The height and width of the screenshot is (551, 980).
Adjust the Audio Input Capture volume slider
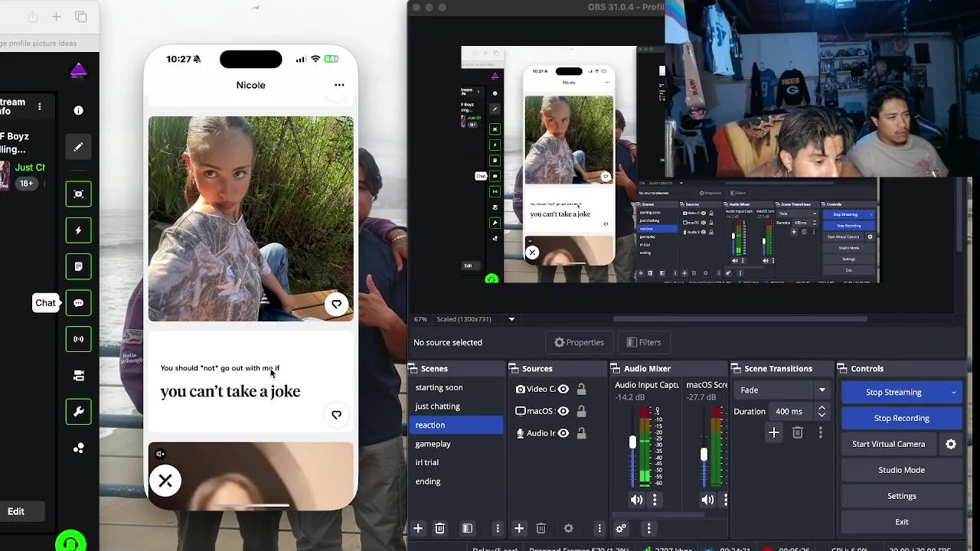[x=632, y=442]
